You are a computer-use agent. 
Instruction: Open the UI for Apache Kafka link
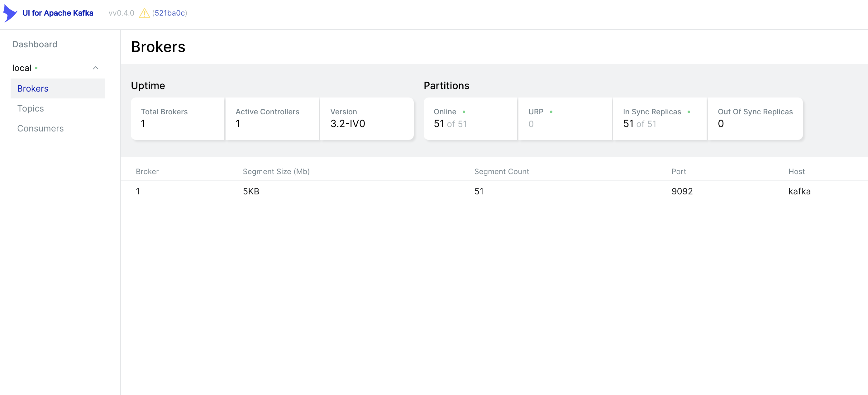58,13
